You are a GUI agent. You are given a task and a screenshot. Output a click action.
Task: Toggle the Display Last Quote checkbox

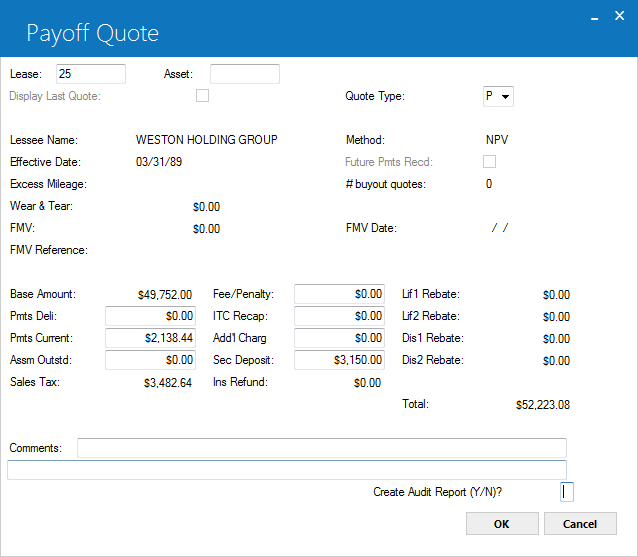click(x=202, y=96)
